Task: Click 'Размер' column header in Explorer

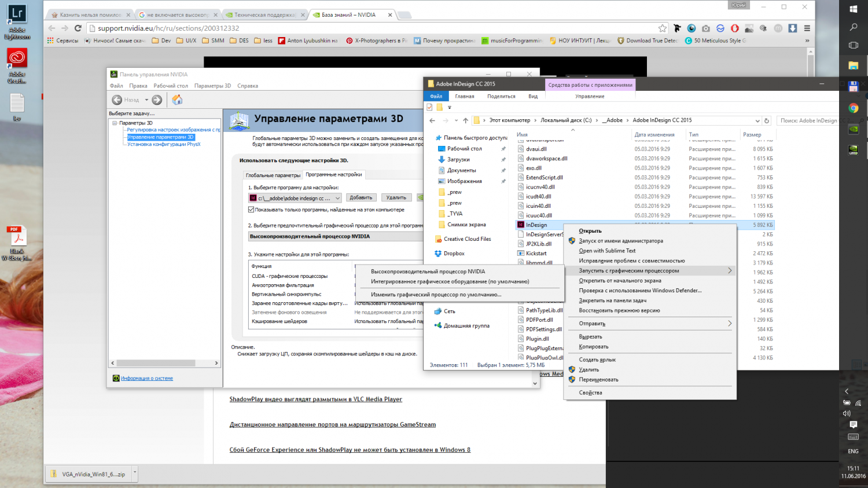Action: (752, 134)
